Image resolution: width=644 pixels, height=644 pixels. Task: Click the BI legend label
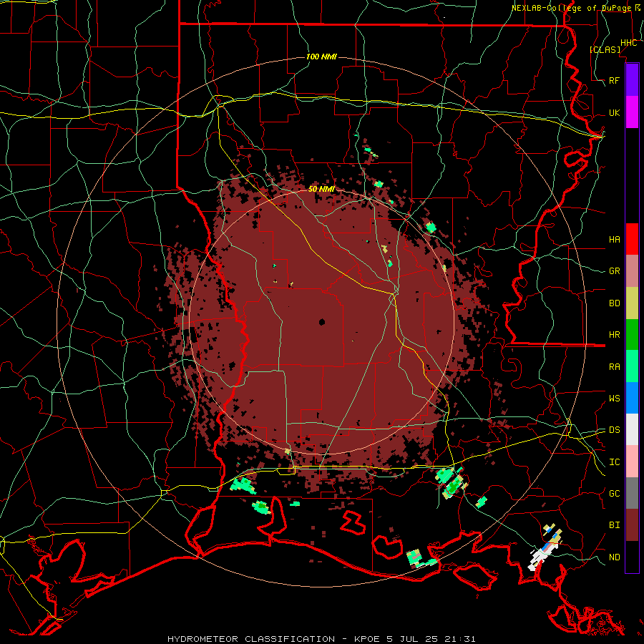(615, 525)
